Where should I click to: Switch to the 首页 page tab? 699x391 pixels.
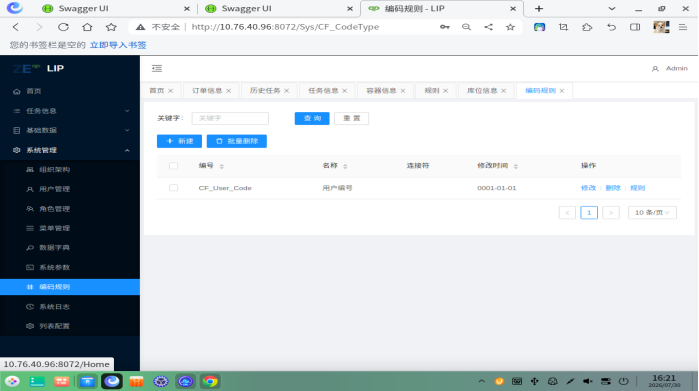pos(156,91)
